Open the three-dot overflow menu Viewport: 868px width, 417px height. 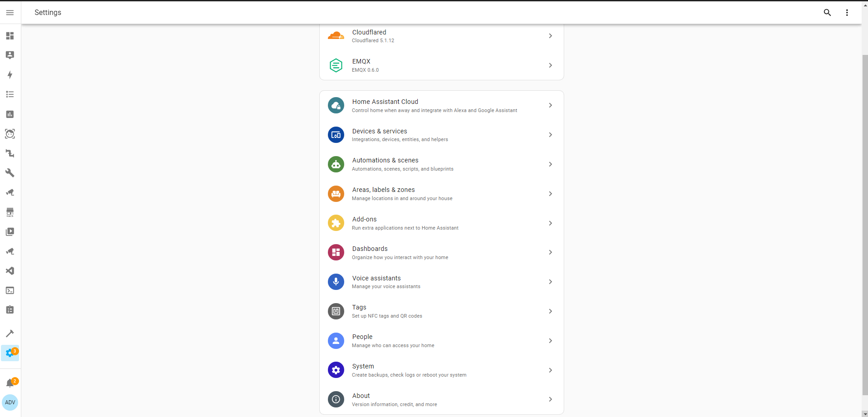(x=847, y=13)
